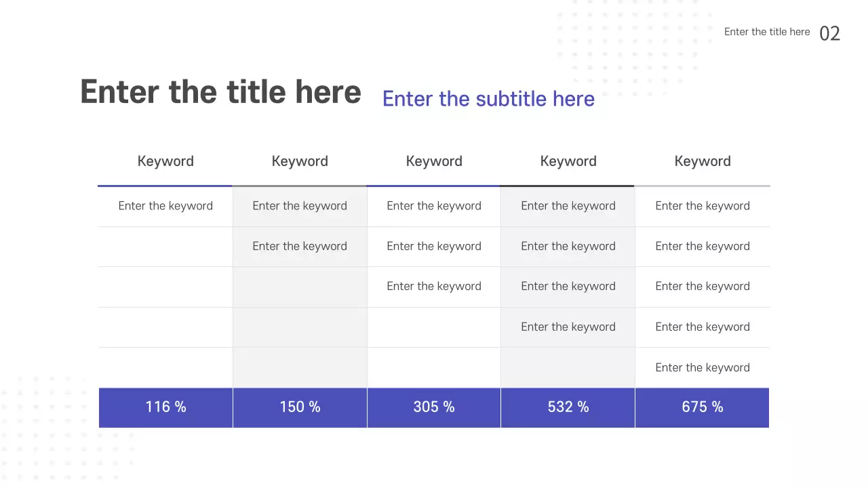This screenshot has height=488, width=868.
Task: Select the empty cell directly above 116 %
Action: point(165,367)
